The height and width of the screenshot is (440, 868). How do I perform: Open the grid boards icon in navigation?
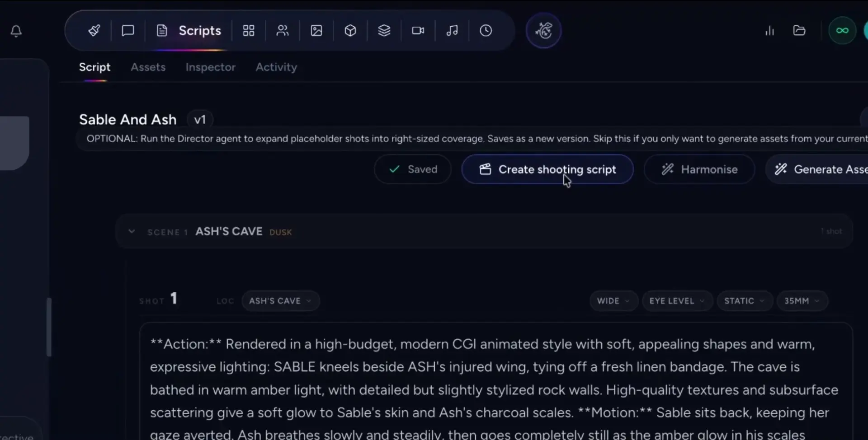coord(249,31)
